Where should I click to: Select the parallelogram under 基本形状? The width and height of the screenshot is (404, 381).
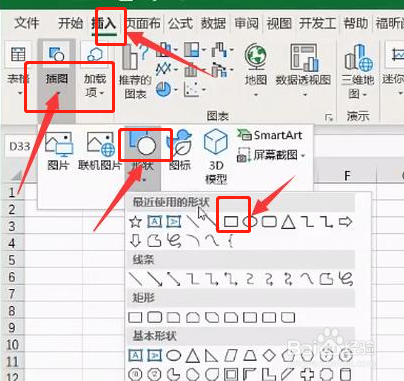231,355
